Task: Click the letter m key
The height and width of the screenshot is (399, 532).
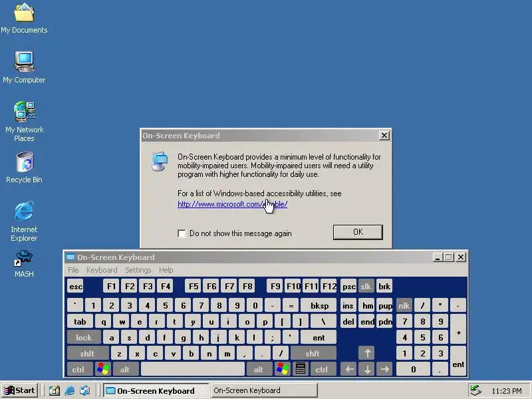Action: (227, 353)
